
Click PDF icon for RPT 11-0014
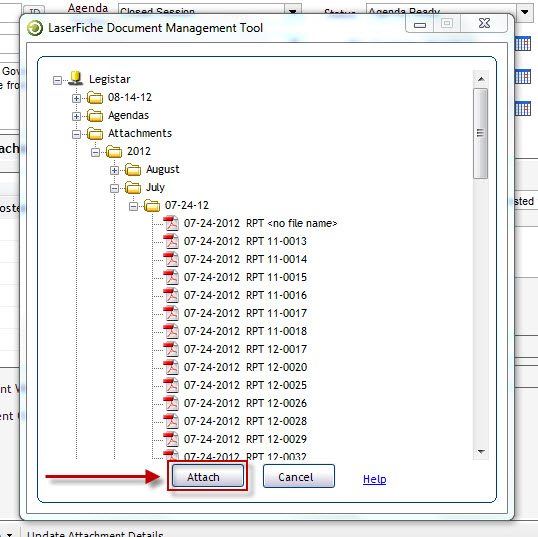171,259
